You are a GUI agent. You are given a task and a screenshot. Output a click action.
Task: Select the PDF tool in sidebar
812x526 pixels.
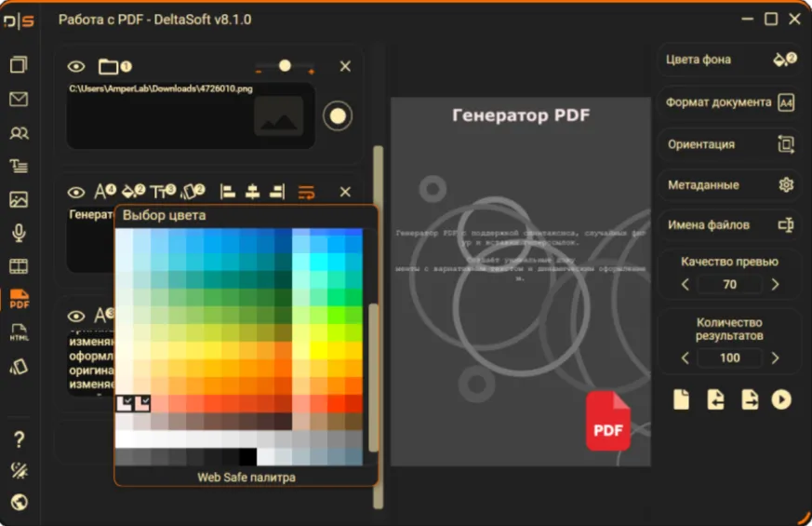(x=20, y=300)
